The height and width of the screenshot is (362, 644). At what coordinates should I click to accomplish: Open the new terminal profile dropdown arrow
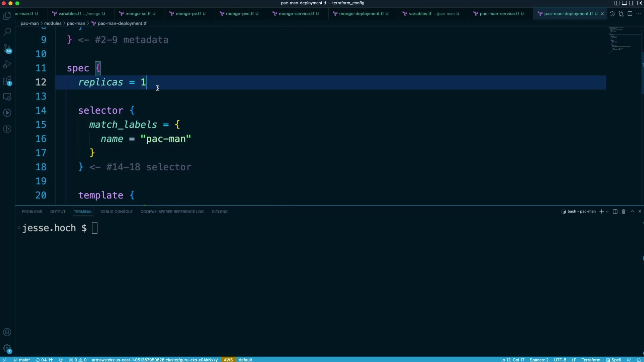(x=607, y=212)
